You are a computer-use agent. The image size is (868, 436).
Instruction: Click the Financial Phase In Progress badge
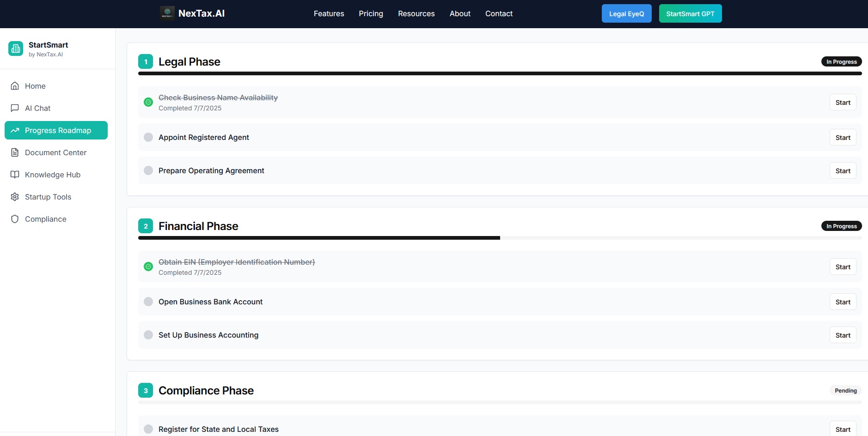click(841, 226)
